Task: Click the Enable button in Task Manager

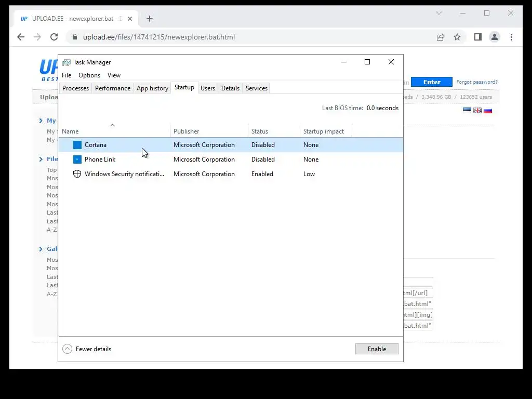Action: pos(377,349)
